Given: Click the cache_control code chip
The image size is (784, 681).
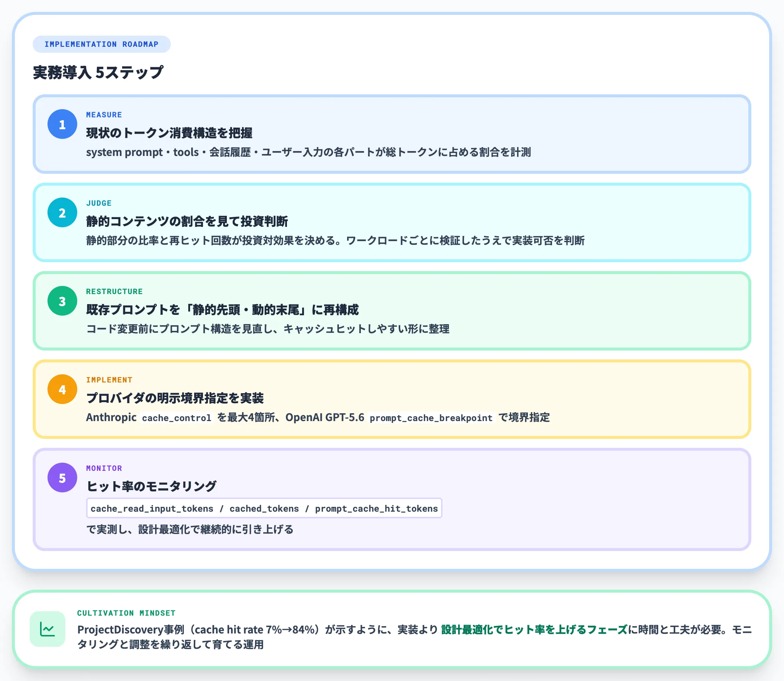Looking at the screenshot, I should pyautogui.click(x=177, y=418).
